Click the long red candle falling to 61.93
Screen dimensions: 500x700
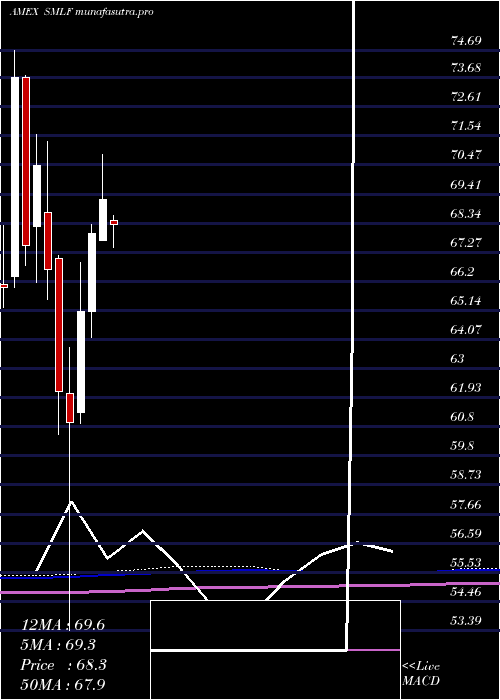(59, 325)
